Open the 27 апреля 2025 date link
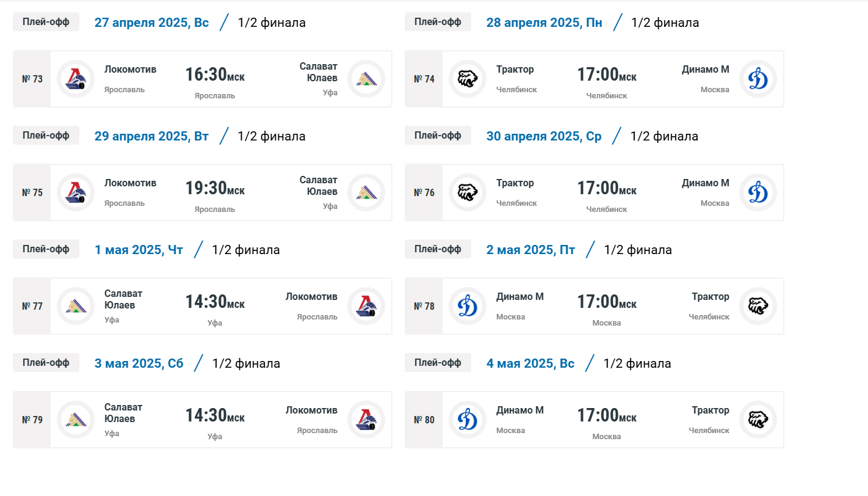 tap(151, 23)
